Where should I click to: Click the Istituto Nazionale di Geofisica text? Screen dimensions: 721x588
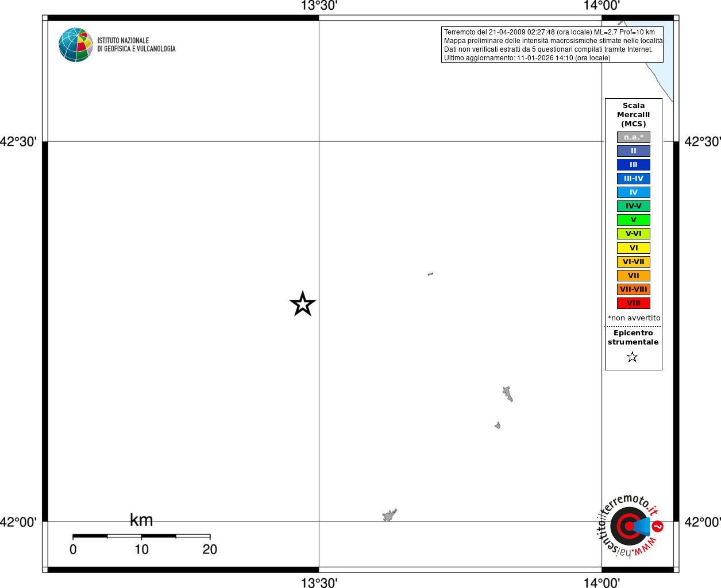[x=136, y=45]
